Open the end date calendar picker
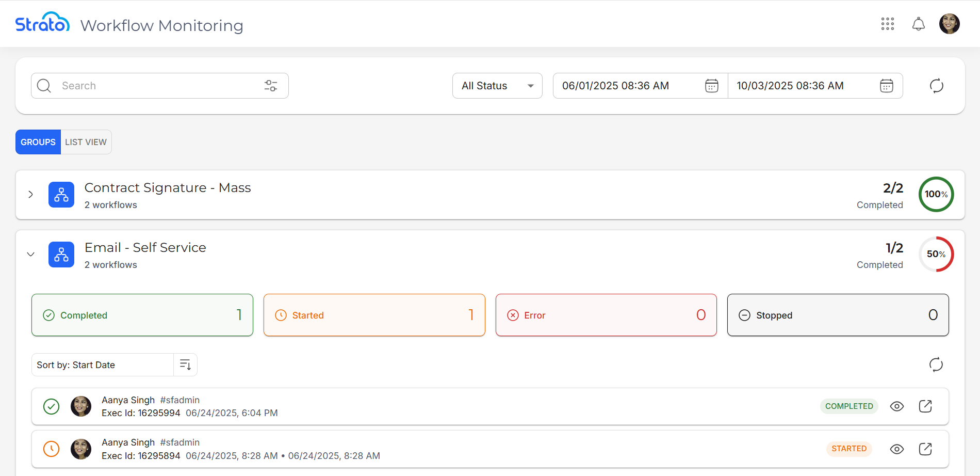Screen dimensions: 980x476 tap(886, 86)
